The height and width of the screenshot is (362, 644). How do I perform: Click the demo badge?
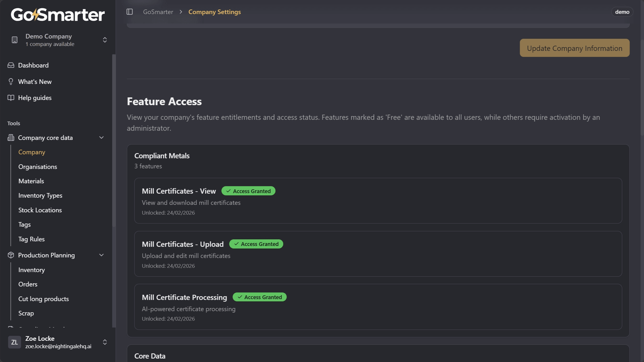pos(622,12)
